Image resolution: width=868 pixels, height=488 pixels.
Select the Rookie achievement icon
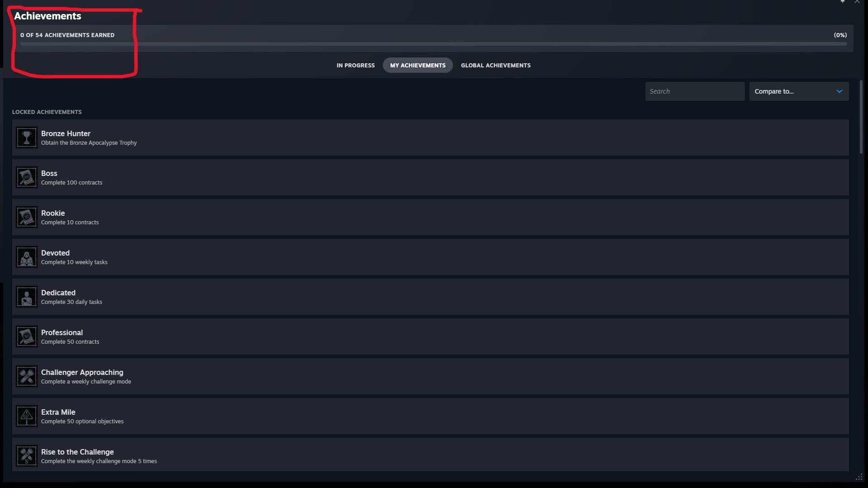point(27,217)
